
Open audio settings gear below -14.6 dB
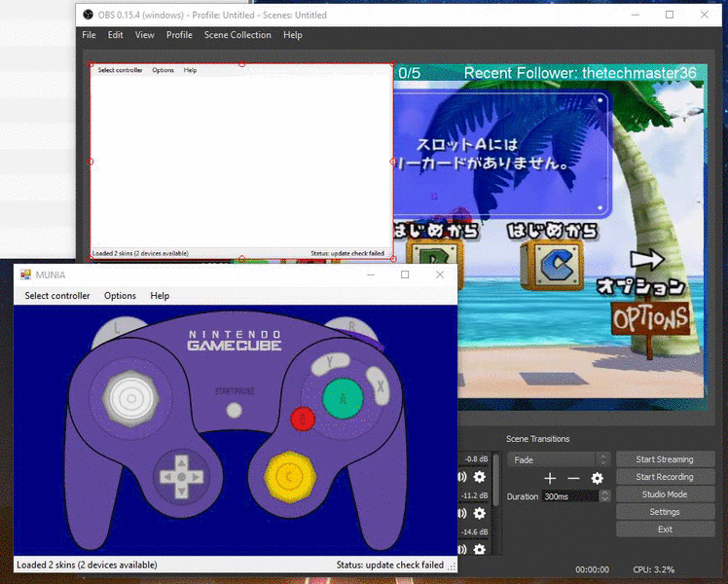point(479,549)
